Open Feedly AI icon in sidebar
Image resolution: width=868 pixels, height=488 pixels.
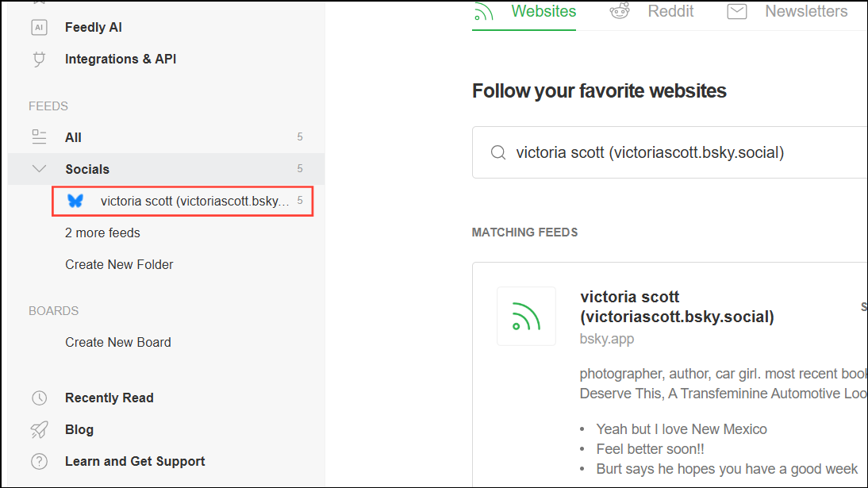click(x=39, y=27)
